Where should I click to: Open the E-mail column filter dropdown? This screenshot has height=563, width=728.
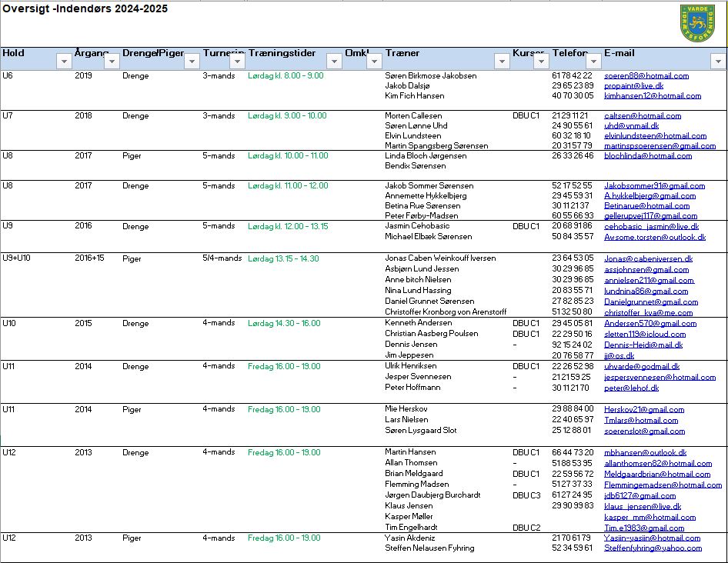718,62
